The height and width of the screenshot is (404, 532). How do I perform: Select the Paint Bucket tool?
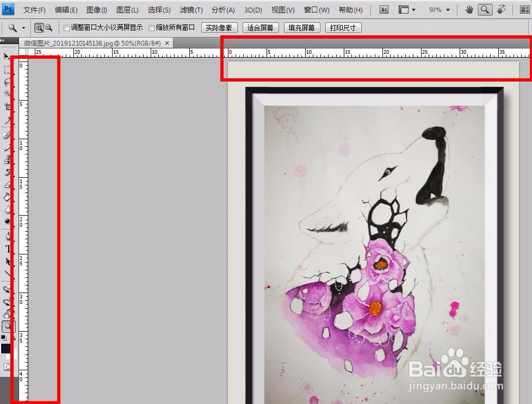(x=7, y=197)
